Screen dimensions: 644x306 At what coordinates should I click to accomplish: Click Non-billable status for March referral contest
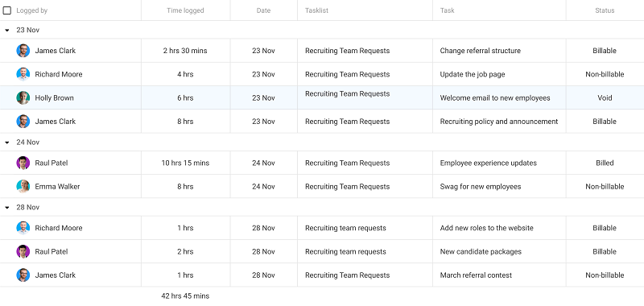coord(605,275)
